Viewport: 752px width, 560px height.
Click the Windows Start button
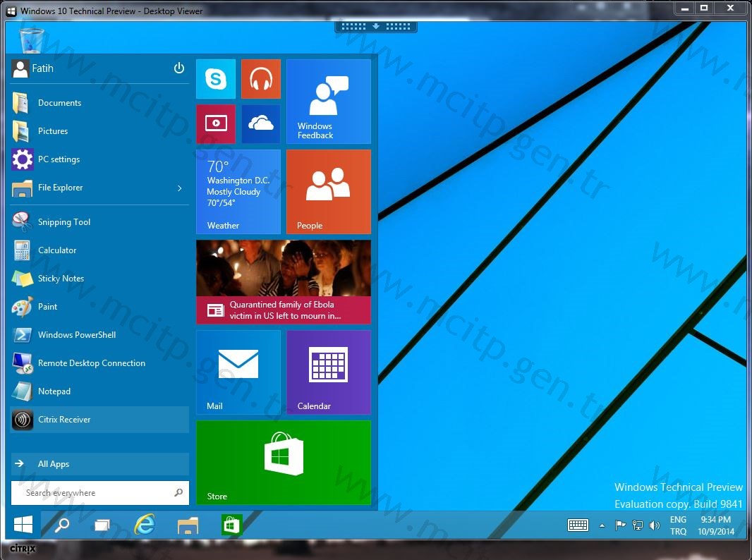(x=23, y=525)
